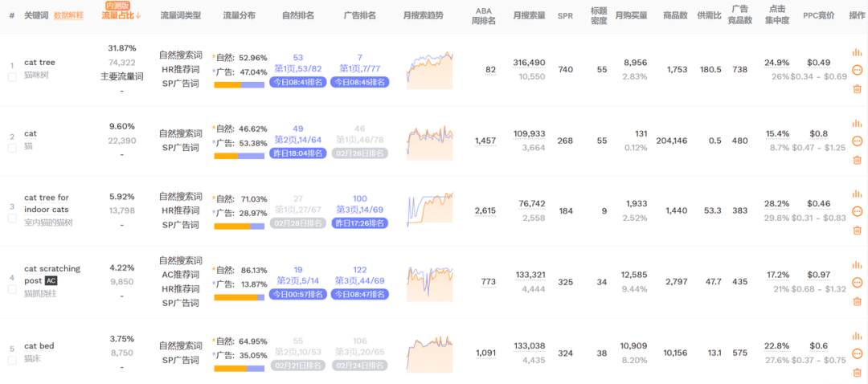Open more actions for cat scratching post

click(857, 283)
